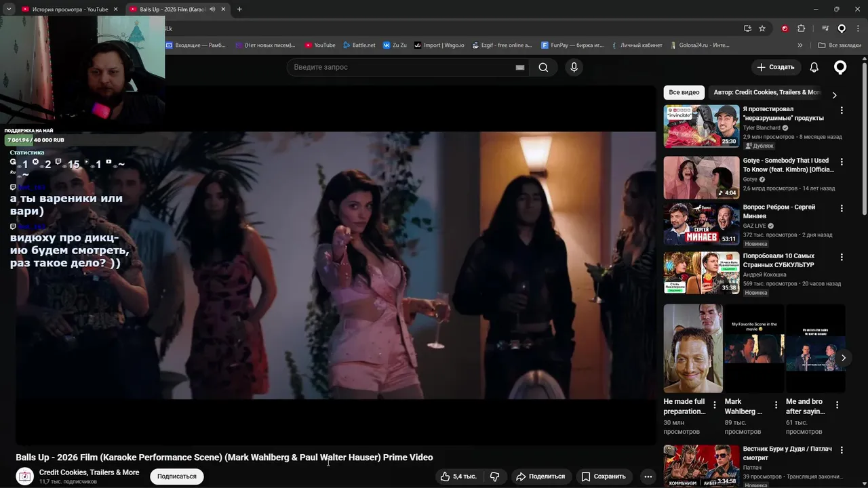Expand hidden bookmarks with double chevron
Viewport: 868px width, 488px height.
[800, 45]
